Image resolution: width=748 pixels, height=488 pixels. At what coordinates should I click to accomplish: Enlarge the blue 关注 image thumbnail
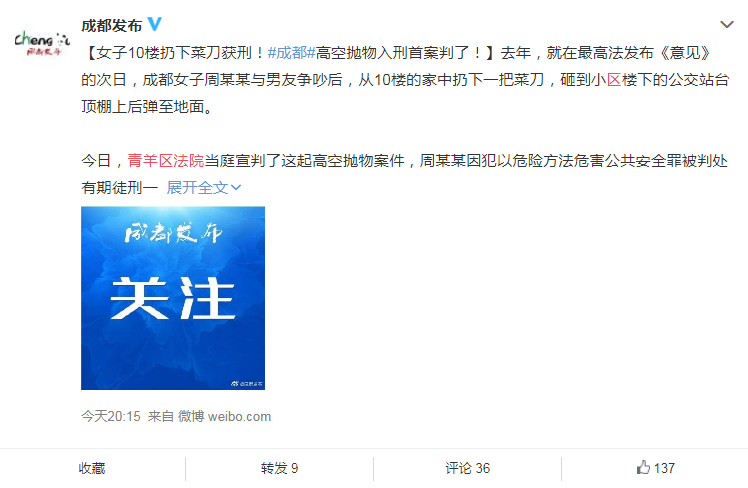[173, 298]
